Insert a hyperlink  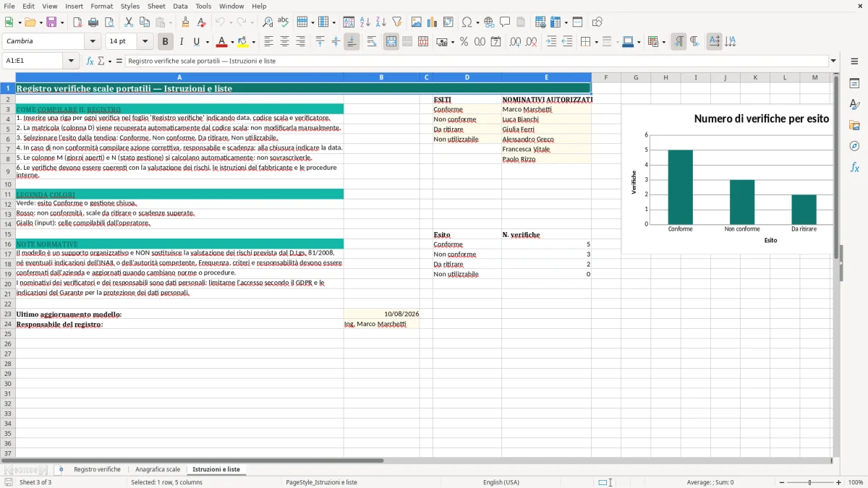[489, 22]
